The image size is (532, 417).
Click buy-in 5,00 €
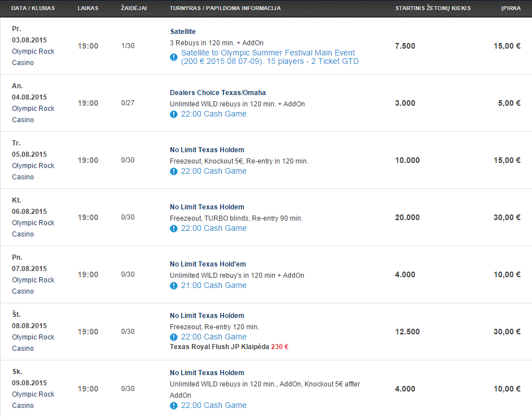pos(509,103)
